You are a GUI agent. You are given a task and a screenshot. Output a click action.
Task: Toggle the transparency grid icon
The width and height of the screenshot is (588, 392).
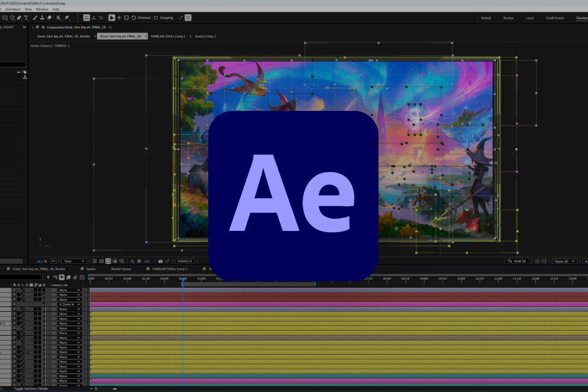pyautogui.click(x=101, y=261)
